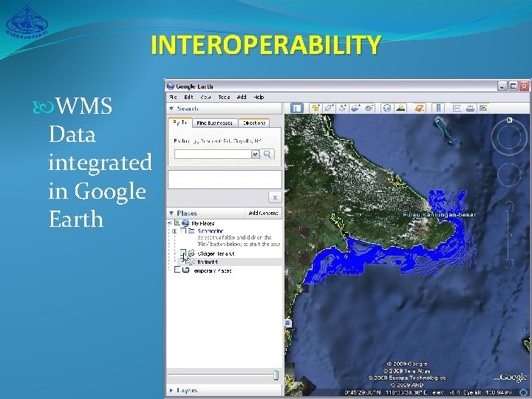The height and width of the screenshot is (399, 532).
Task: Switch to the Directions tab
Action: 253,123
